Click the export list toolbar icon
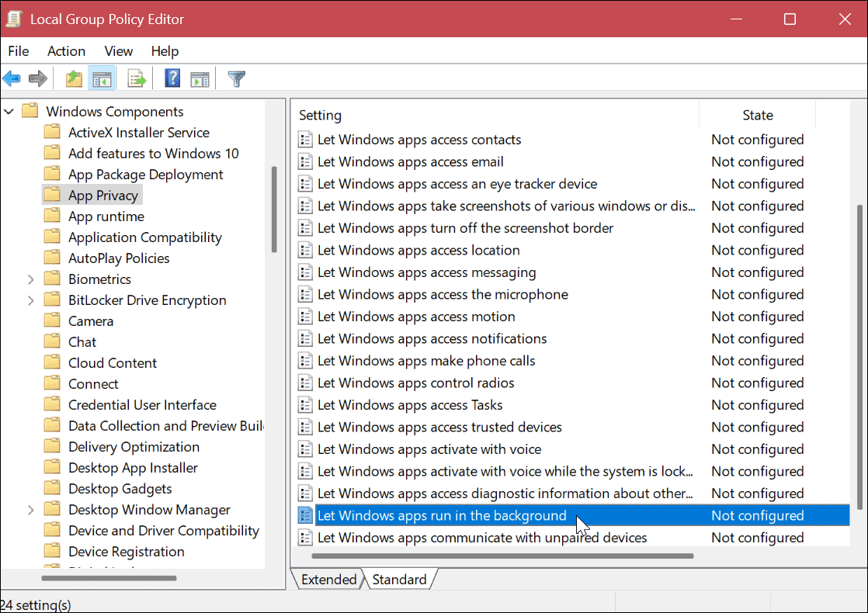 [136, 78]
